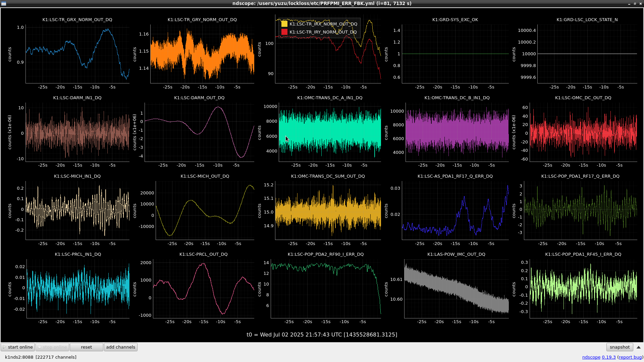Click the reset button
Screen dimensions: 644x362
click(86, 347)
